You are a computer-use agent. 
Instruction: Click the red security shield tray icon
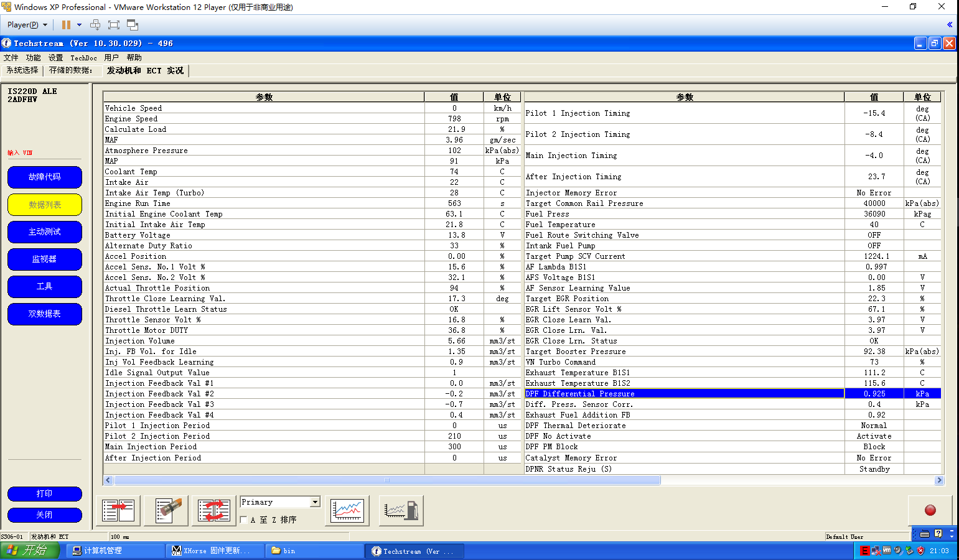click(x=920, y=551)
